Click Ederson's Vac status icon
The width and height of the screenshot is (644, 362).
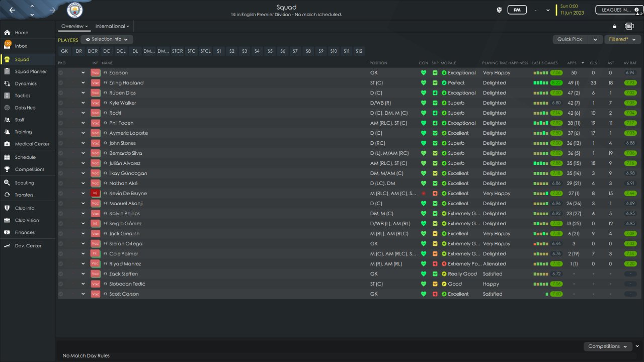95,73
